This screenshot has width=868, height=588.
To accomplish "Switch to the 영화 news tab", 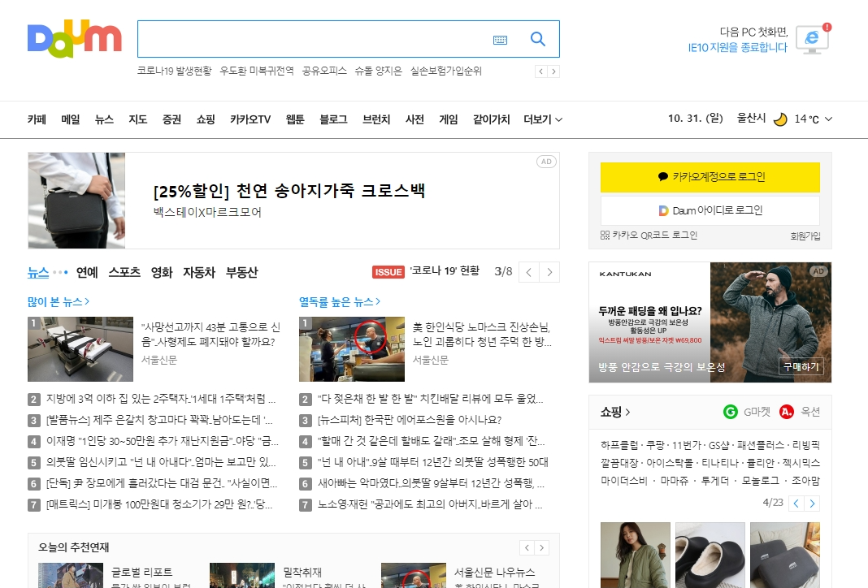I will coord(162,272).
